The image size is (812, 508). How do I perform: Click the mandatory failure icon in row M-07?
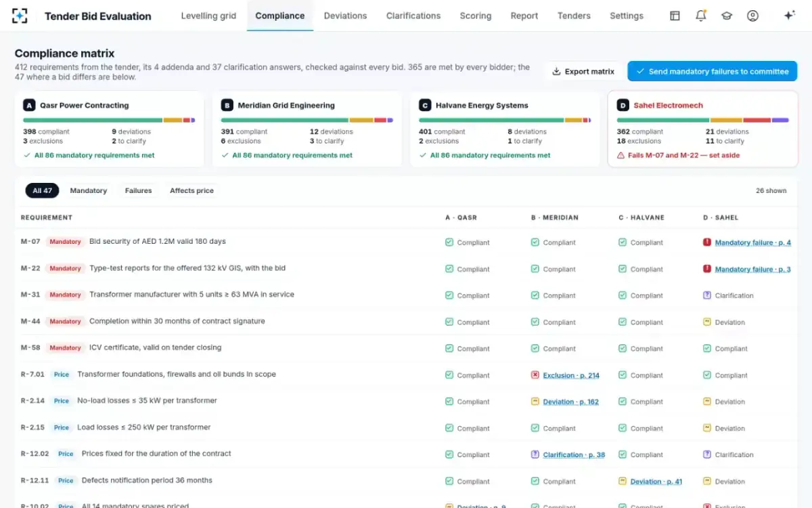tap(707, 242)
